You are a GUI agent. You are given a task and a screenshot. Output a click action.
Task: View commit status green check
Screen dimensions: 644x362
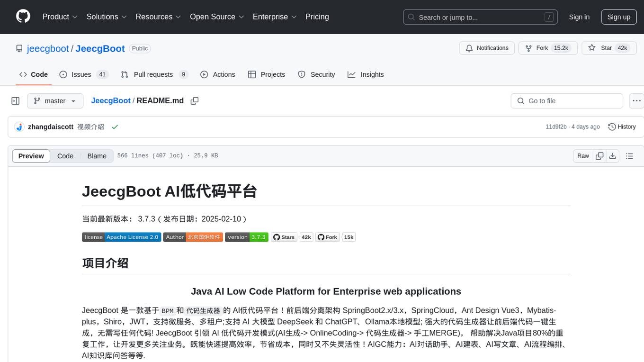[115, 127]
